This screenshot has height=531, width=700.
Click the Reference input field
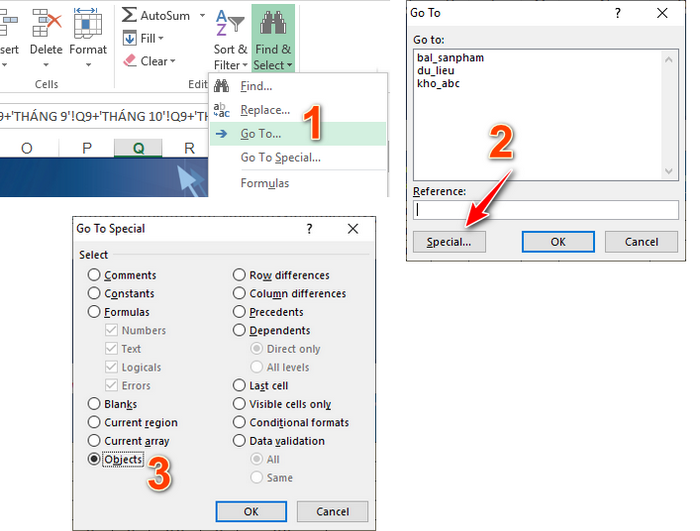point(546,210)
